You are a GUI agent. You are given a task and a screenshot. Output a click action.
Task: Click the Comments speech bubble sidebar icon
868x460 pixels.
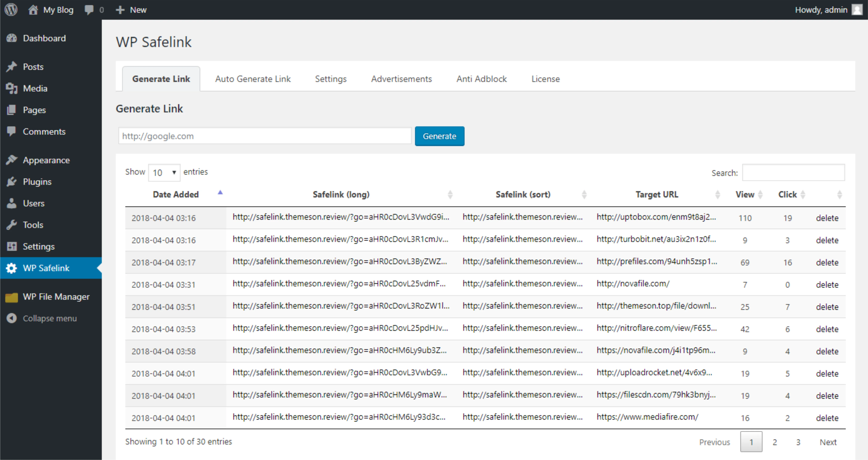[x=11, y=131]
